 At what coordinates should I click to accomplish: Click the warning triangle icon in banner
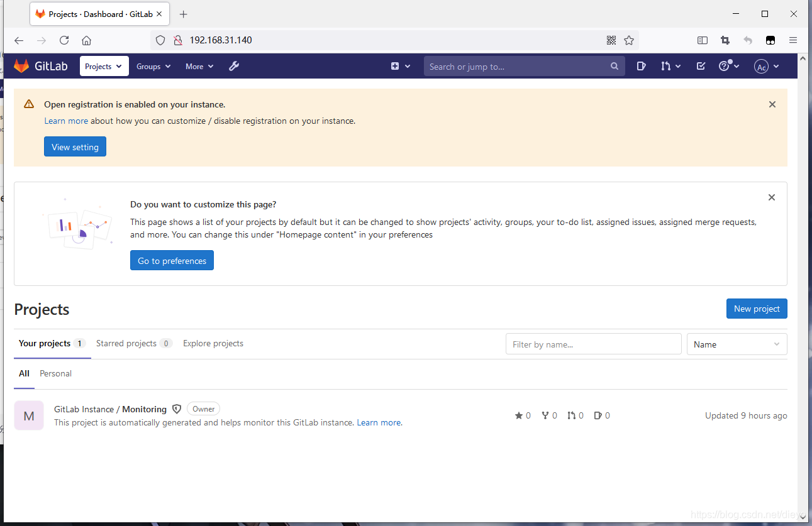click(29, 104)
